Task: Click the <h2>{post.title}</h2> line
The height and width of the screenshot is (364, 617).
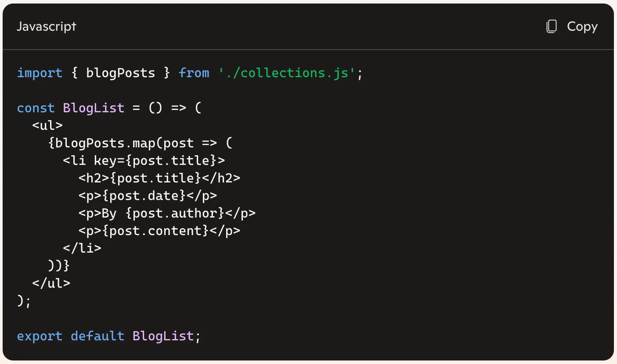Action: (159, 178)
